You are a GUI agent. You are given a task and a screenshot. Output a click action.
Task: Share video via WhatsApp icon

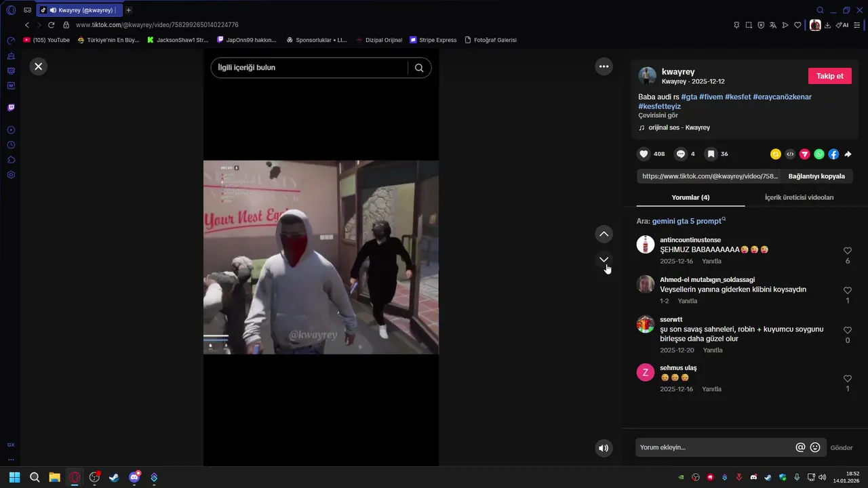pyautogui.click(x=819, y=154)
